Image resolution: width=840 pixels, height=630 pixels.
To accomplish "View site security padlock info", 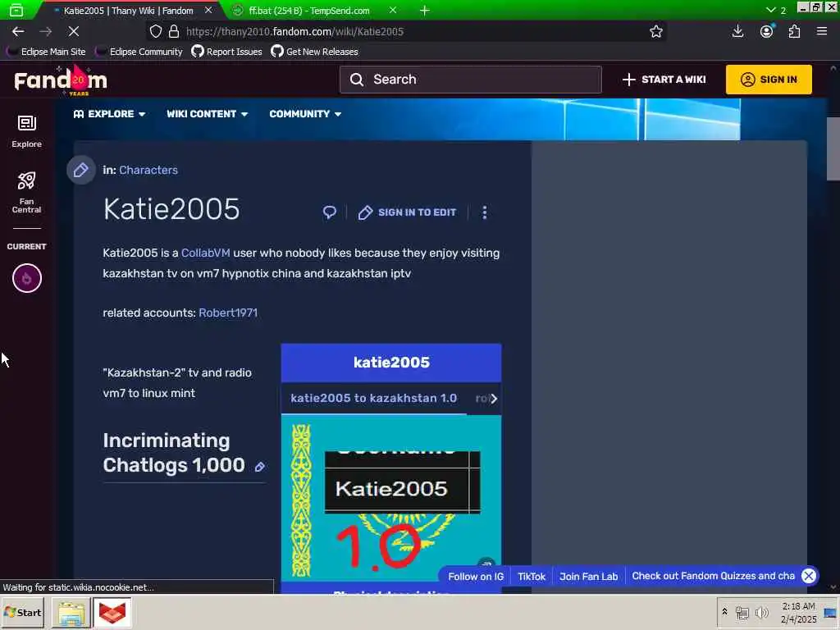I will click(x=174, y=32).
